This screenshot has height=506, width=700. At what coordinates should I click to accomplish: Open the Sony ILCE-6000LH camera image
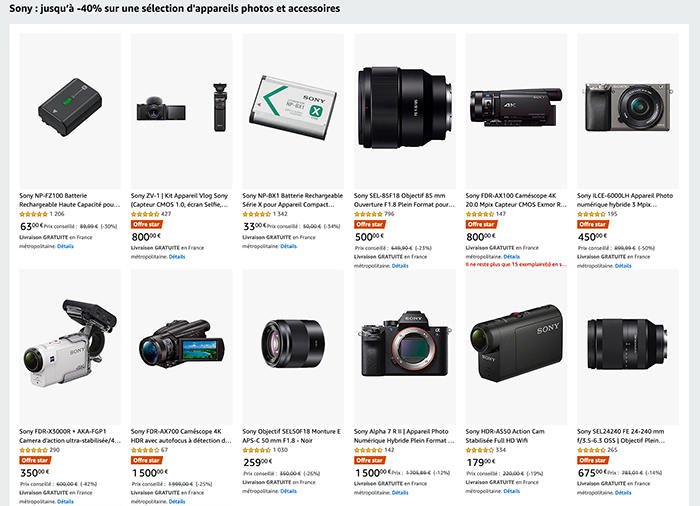(x=628, y=111)
